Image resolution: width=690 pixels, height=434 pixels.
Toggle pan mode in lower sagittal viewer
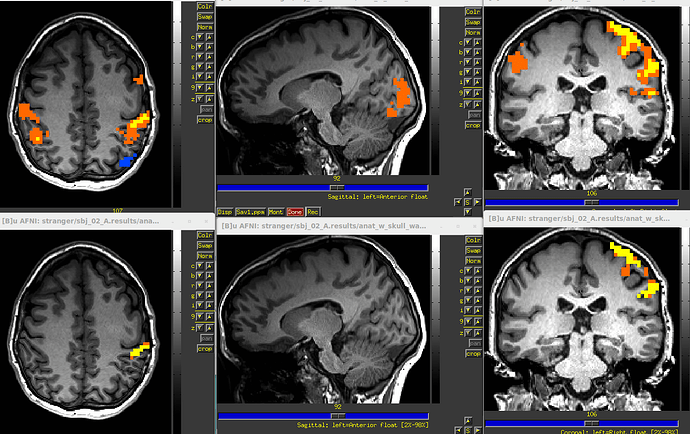[x=474, y=343]
